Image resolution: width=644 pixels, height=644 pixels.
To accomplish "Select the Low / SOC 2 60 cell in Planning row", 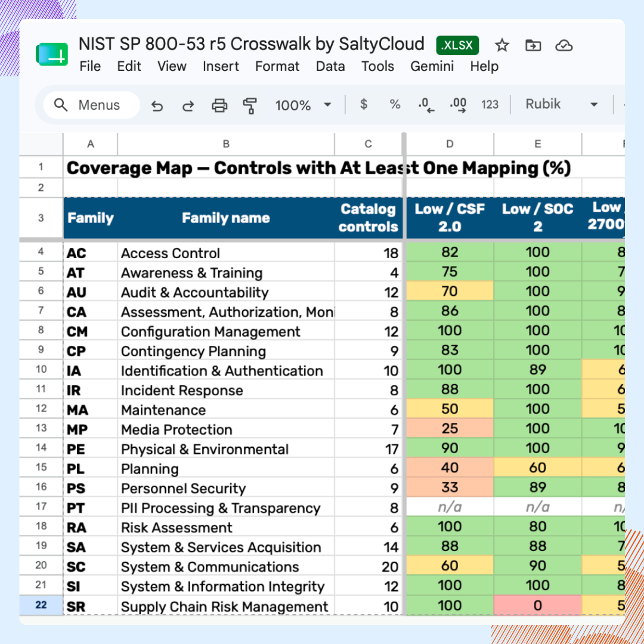I will [538, 467].
